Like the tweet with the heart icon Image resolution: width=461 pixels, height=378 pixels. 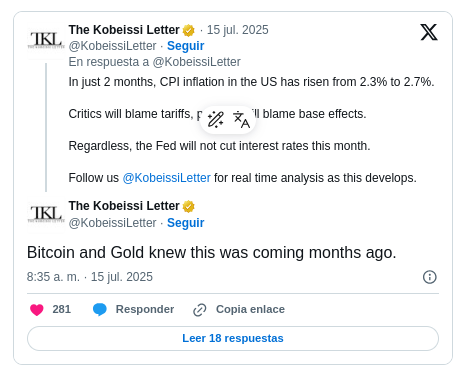pos(37,310)
